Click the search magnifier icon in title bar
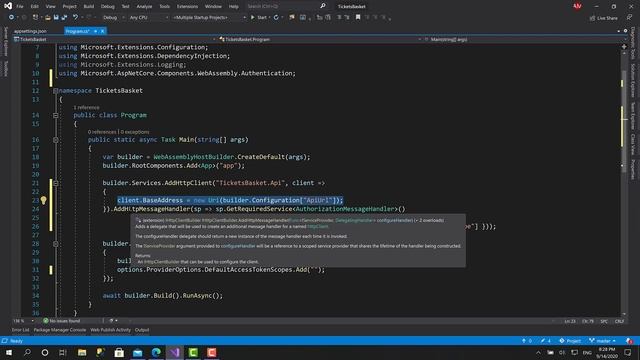Image resolution: width=640 pixels, height=360 pixels. (x=323, y=6)
